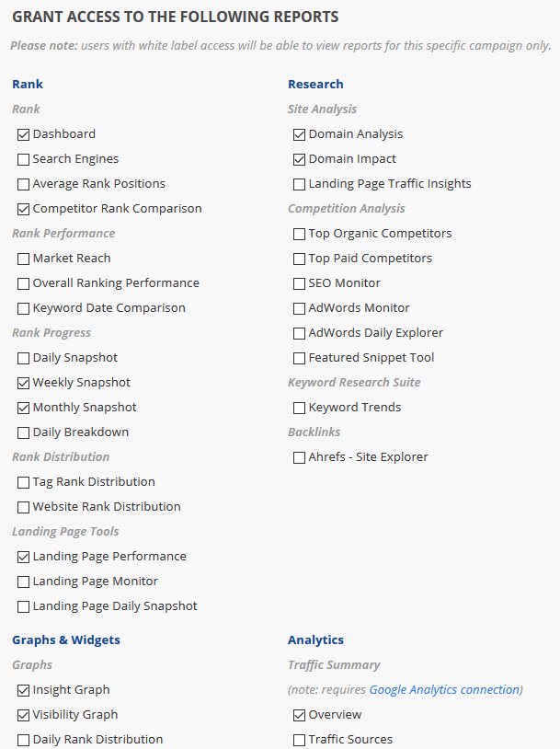Check the Landing Page Monitor box
560x749 pixels.
pyautogui.click(x=24, y=582)
